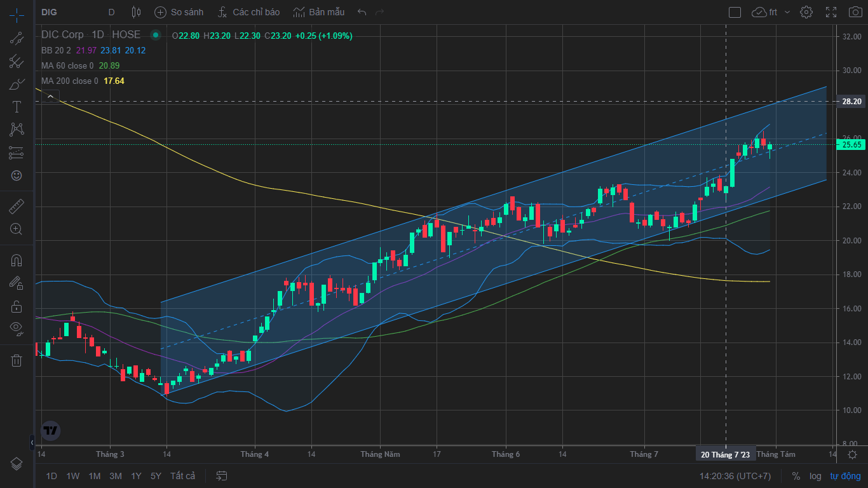Activate the ruler measure tool
868x488 pixels.
pyautogui.click(x=17, y=207)
